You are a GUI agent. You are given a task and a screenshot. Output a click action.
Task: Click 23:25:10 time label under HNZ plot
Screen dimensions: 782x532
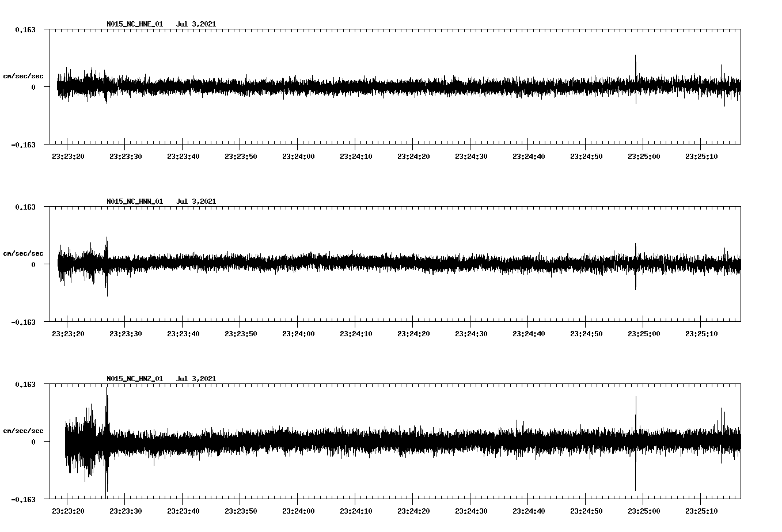pyautogui.click(x=701, y=511)
